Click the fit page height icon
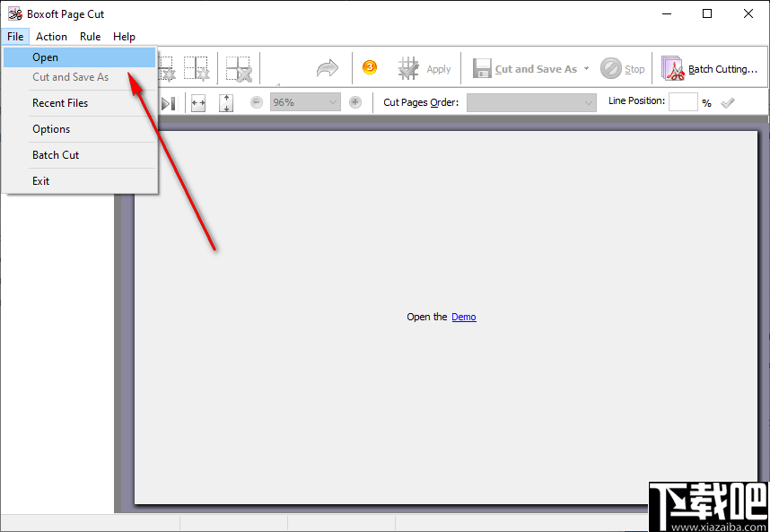 [x=227, y=102]
